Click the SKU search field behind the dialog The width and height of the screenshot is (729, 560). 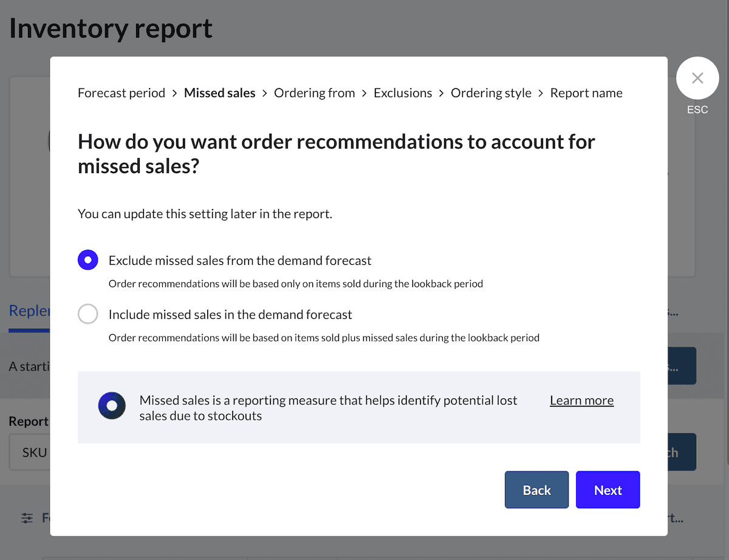coord(29,452)
